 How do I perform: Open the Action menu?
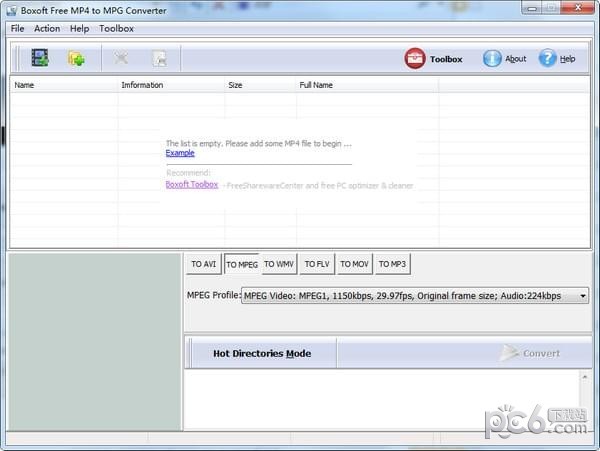point(47,29)
